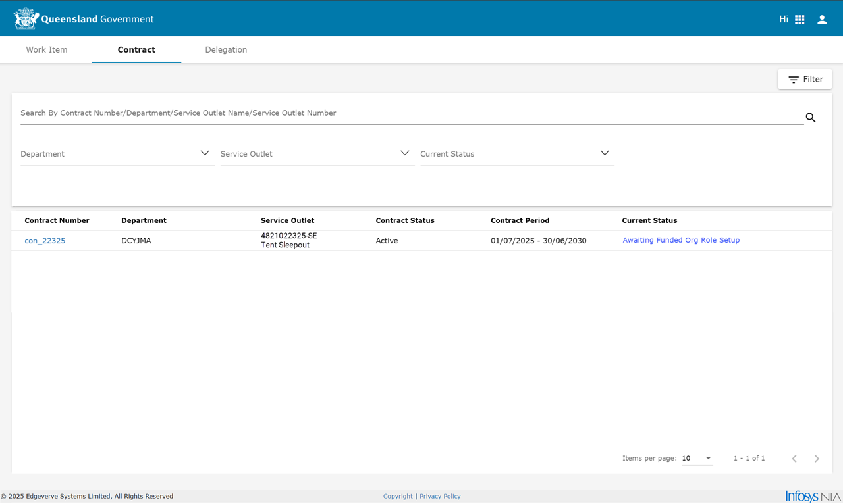Change the items per page selector
This screenshot has height=504, width=843.
pyautogui.click(x=697, y=458)
